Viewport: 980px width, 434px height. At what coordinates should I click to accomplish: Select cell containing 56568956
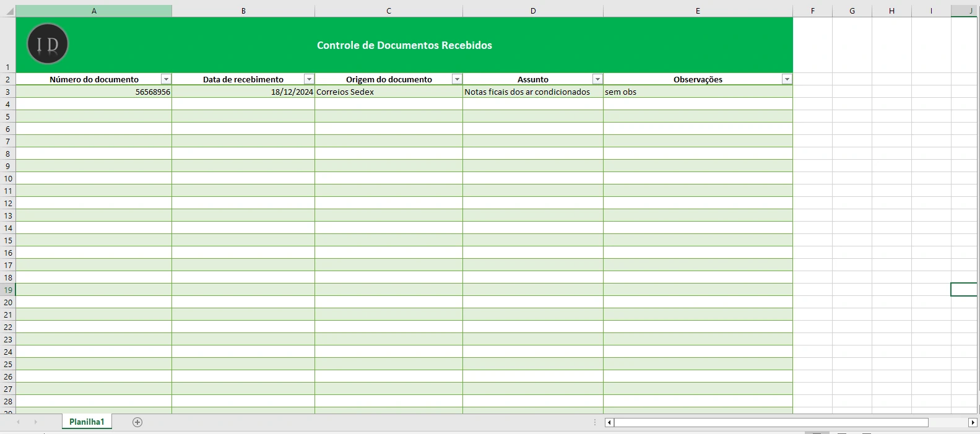tap(94, 92)
